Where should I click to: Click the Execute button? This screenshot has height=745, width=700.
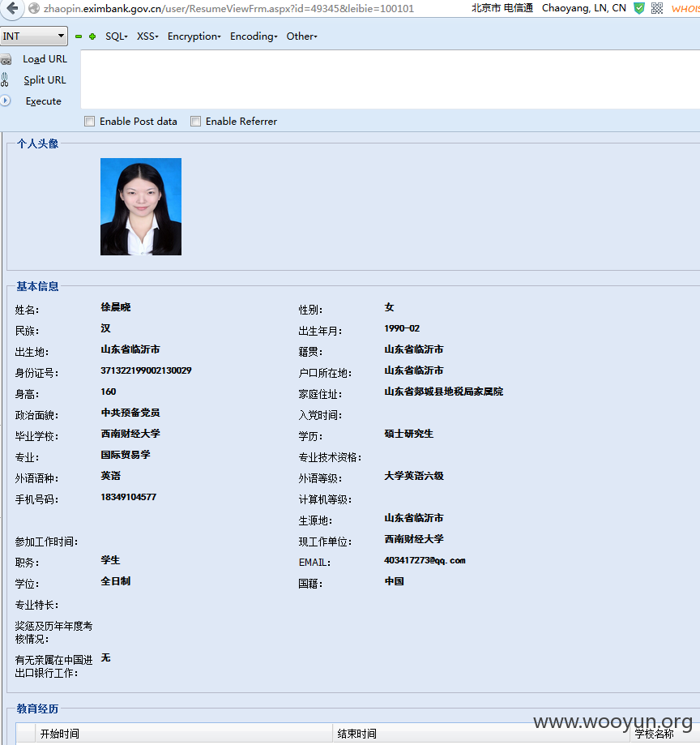pos(43,101)
